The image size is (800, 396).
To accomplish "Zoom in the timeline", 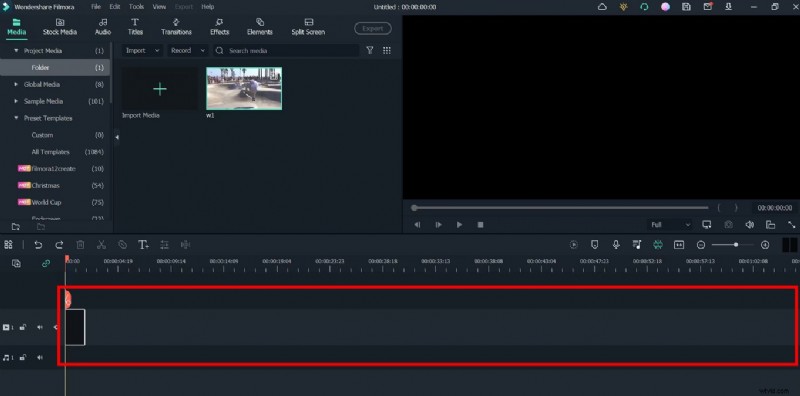I will coord(765,245).
